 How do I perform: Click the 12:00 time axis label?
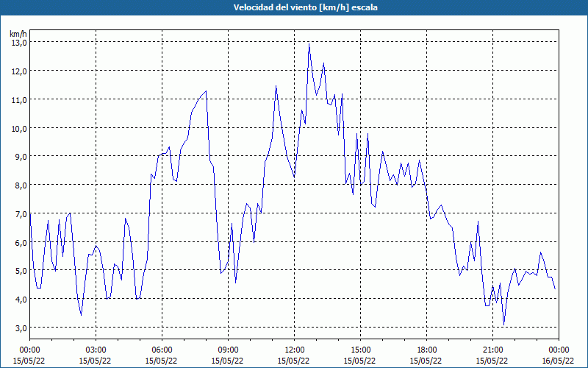click(295, 350)
